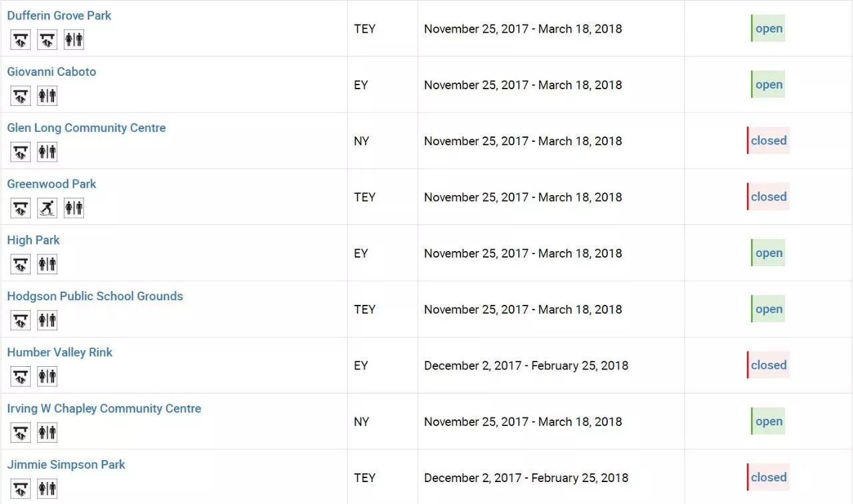
Task: Click the washroom icon under Greenwood Park
Action: click(x=74, y=208)
